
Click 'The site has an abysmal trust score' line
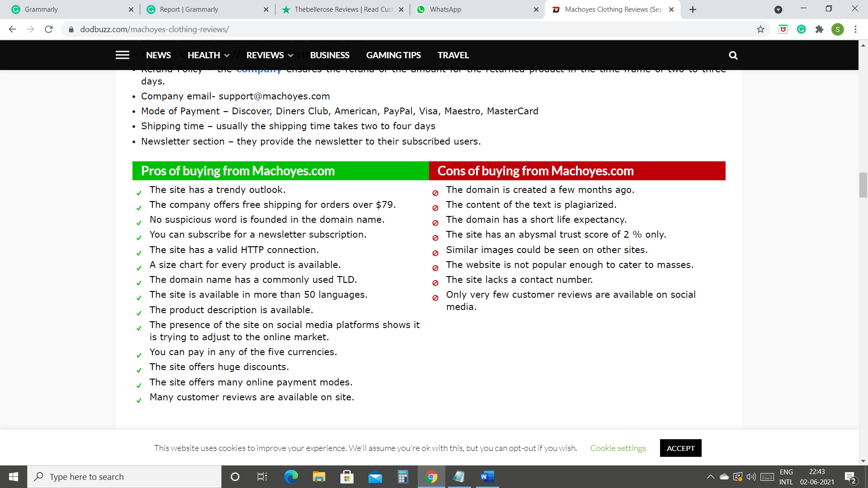[556, 235]
